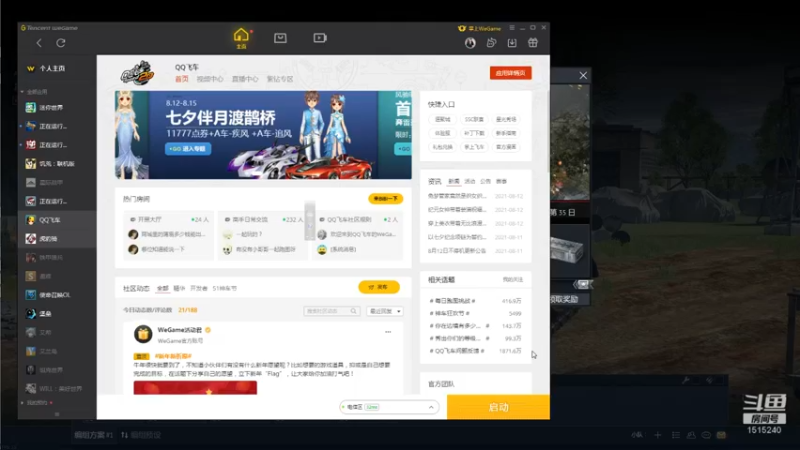Switch to the 直播中心 tab

[245, 79]
